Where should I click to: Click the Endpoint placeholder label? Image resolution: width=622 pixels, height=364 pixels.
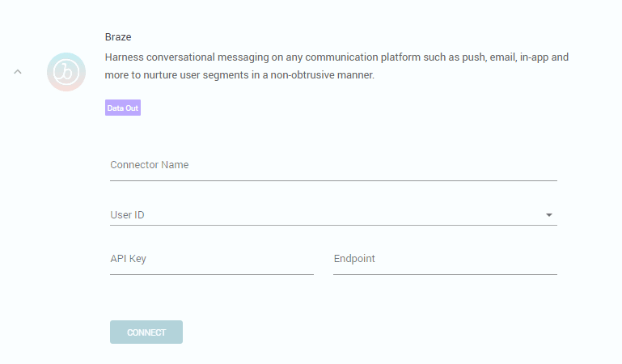(x=354, y=259)
